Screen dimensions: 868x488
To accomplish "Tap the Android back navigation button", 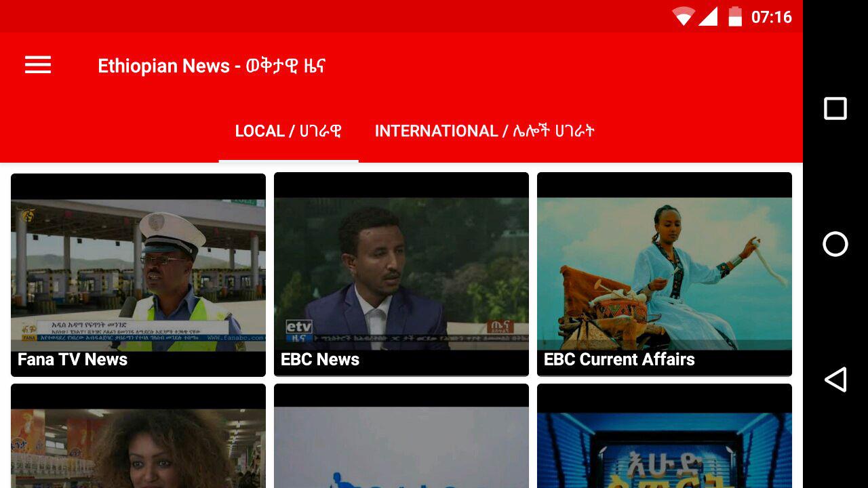I will click(x=835, y=380).
